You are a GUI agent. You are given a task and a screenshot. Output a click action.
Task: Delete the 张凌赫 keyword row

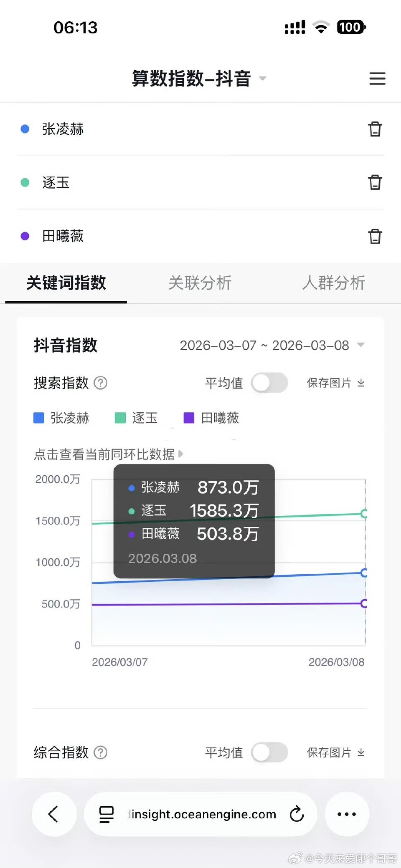[x=375, y=129]
